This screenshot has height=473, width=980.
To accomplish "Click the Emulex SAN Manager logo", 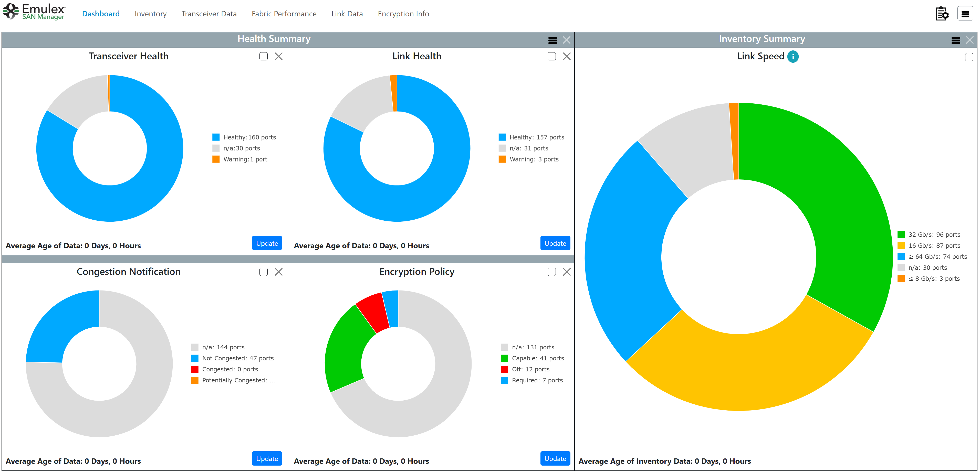I will tap(34, 12).
